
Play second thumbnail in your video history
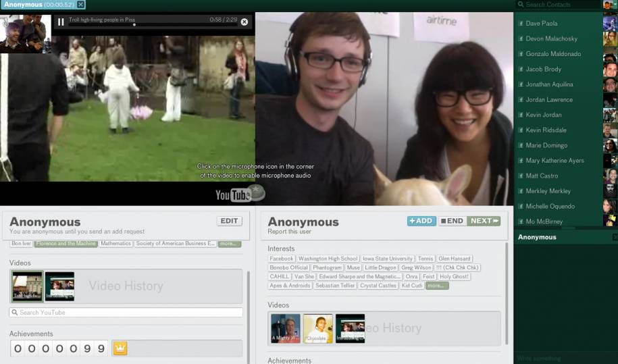pos(59,286)
